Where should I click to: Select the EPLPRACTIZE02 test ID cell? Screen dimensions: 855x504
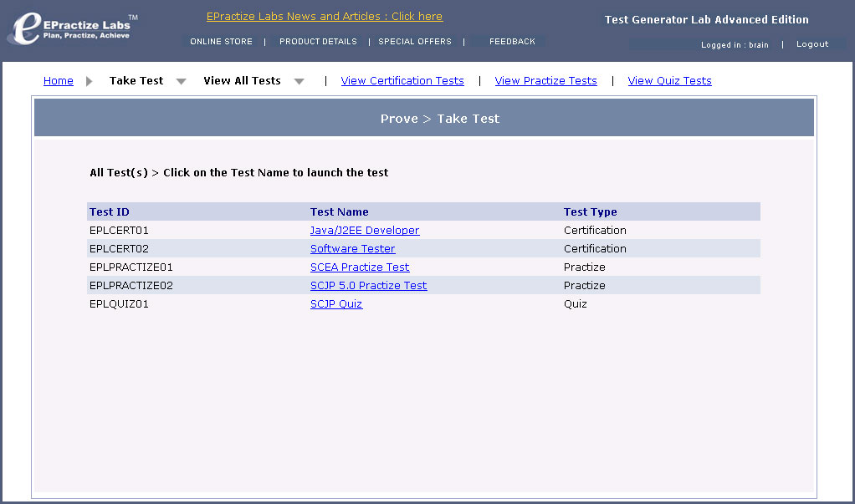click(131, 286)
